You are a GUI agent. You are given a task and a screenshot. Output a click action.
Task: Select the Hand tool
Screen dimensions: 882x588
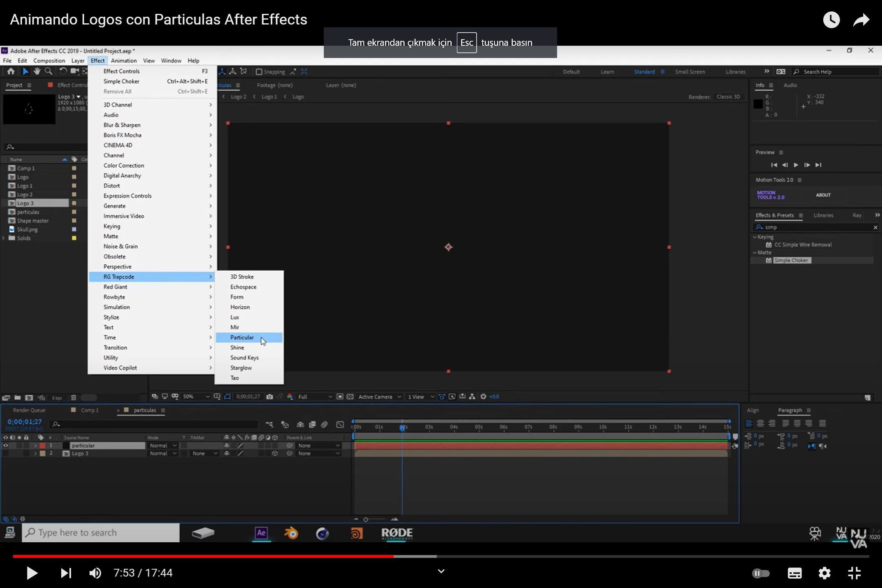(37, 71)
